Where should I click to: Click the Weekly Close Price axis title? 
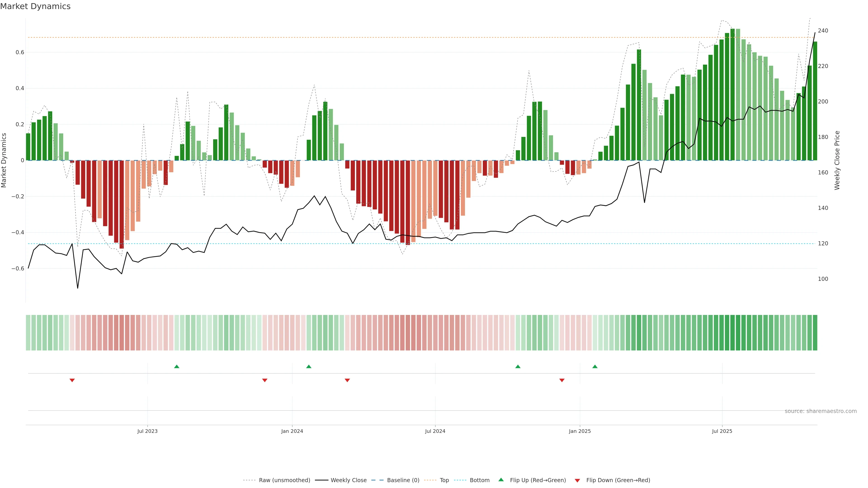[x=837, y=160]
